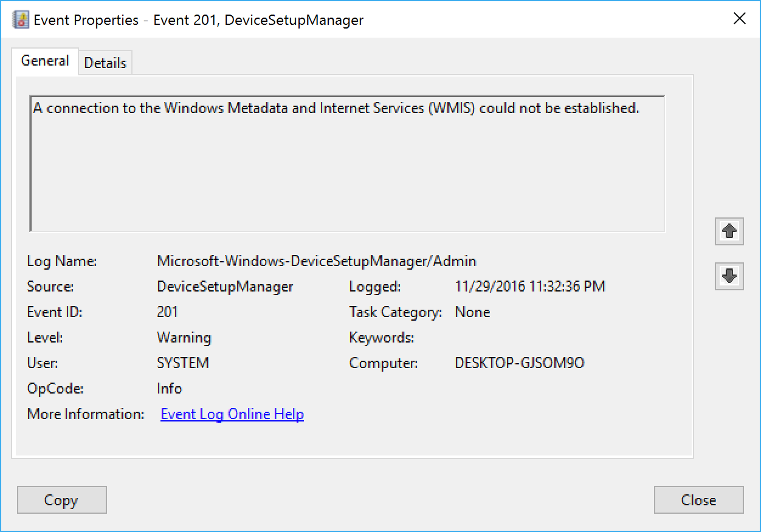Click the WMIS connection error message text
761x532 pixels.
336,108
